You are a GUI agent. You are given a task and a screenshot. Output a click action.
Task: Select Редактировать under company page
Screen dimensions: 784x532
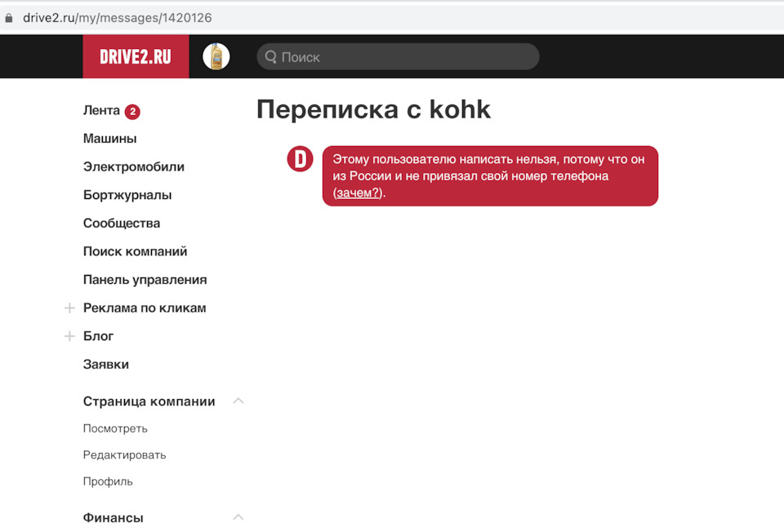pos(124,455)
